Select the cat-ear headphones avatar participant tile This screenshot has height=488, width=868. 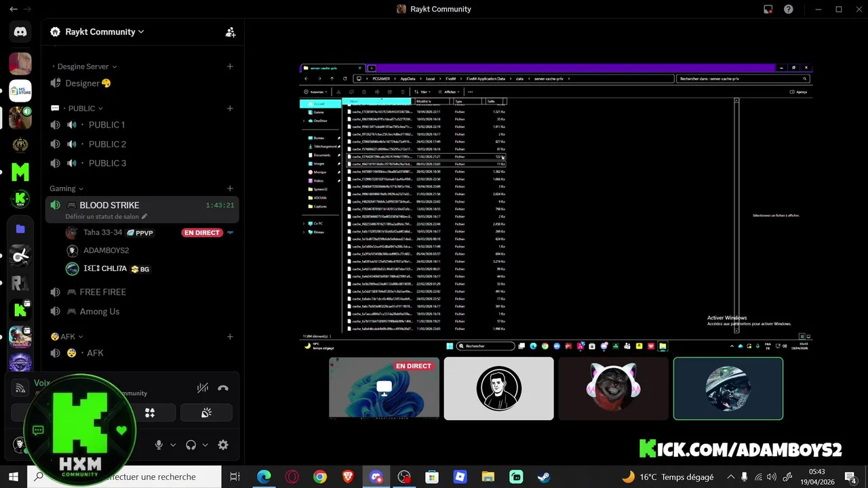point(614,388)
